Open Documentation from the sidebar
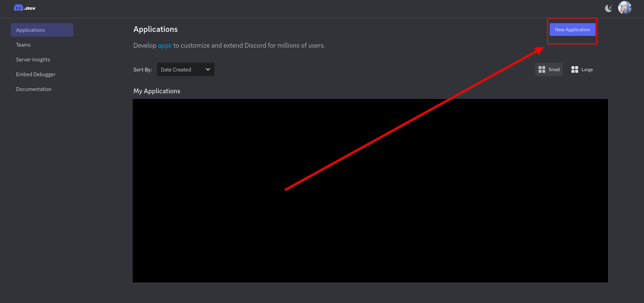The image size is (644, 303). click(34, 89)
